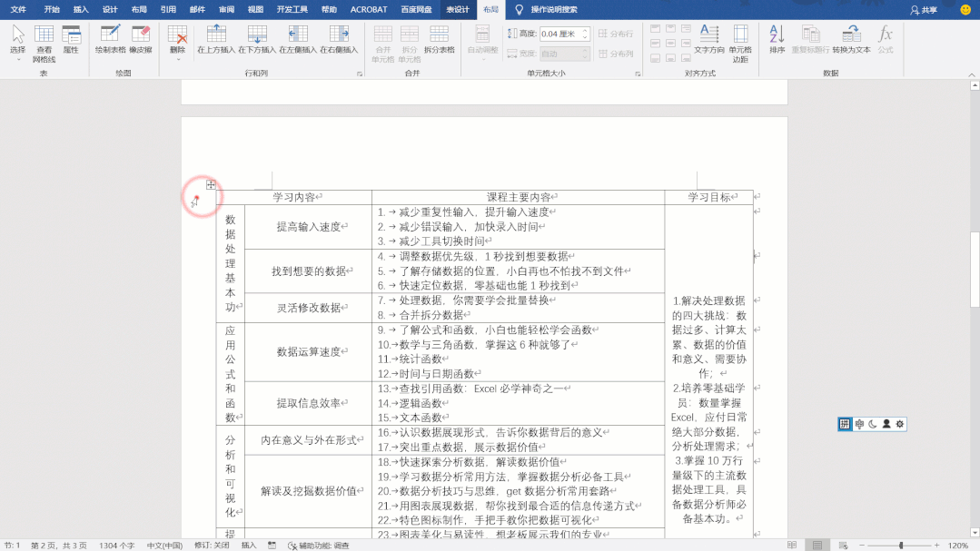
Task: Open the 行和列 group dialog launcher
Action: click(x=360, y=74)
